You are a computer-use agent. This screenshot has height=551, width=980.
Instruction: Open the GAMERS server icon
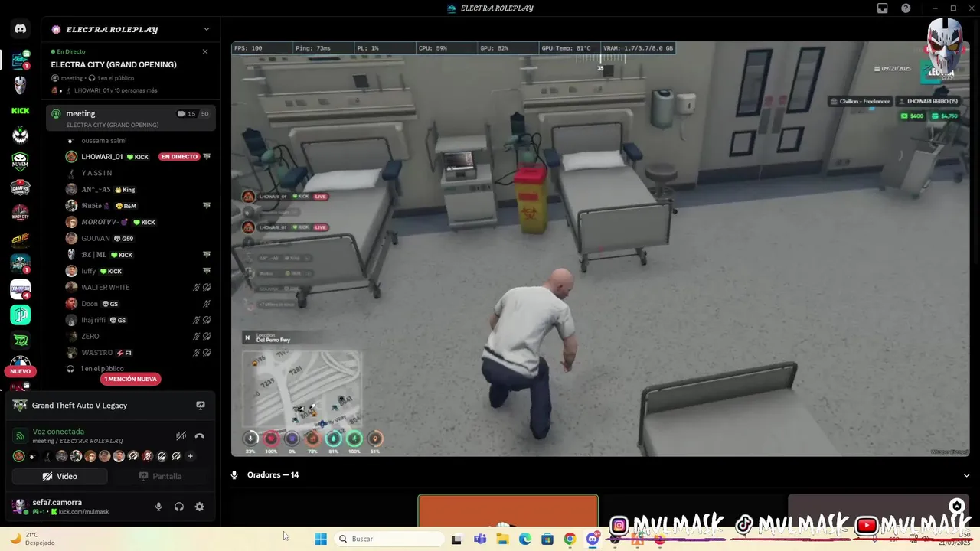click(21, 187)
